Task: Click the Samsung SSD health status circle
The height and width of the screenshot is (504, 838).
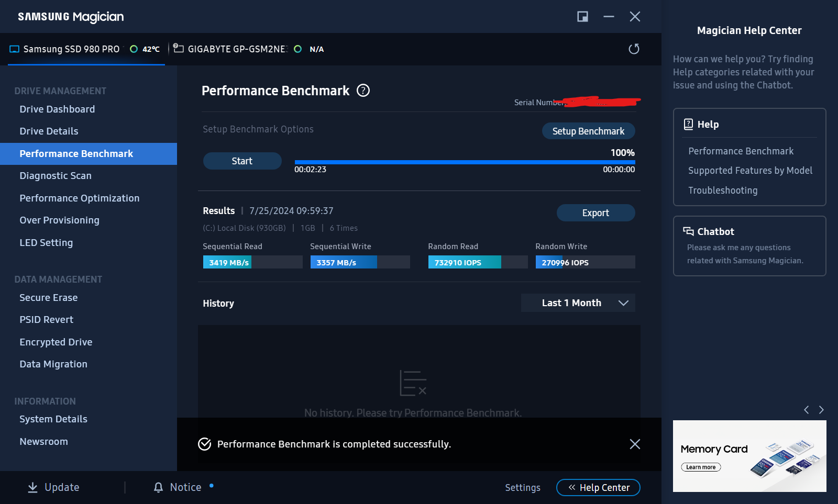Action: click(134, 49)
